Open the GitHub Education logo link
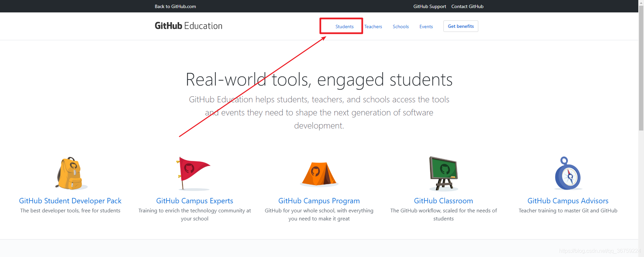The height and width of the screenshot is (257, 644). pyautogui.click(x=189, y=26)
